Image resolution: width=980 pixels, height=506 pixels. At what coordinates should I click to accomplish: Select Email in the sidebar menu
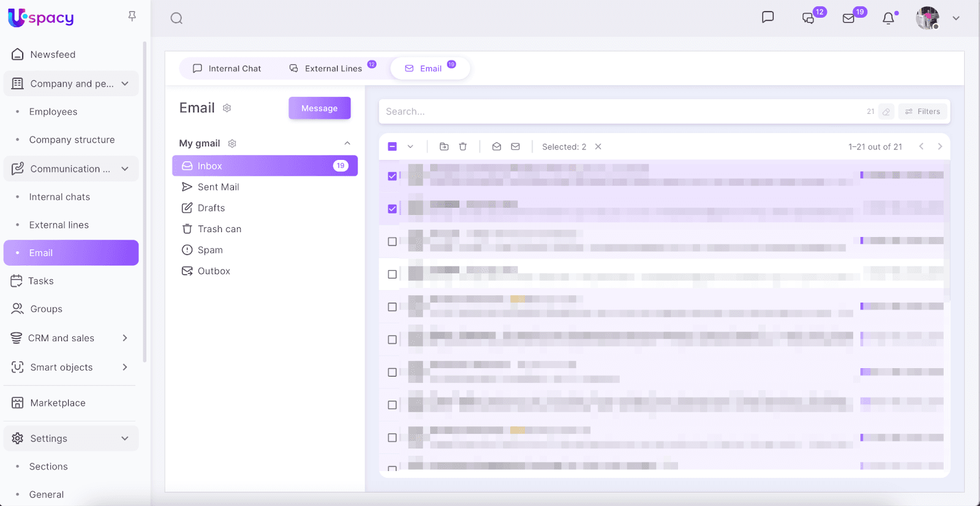click(x=71, y=253)
